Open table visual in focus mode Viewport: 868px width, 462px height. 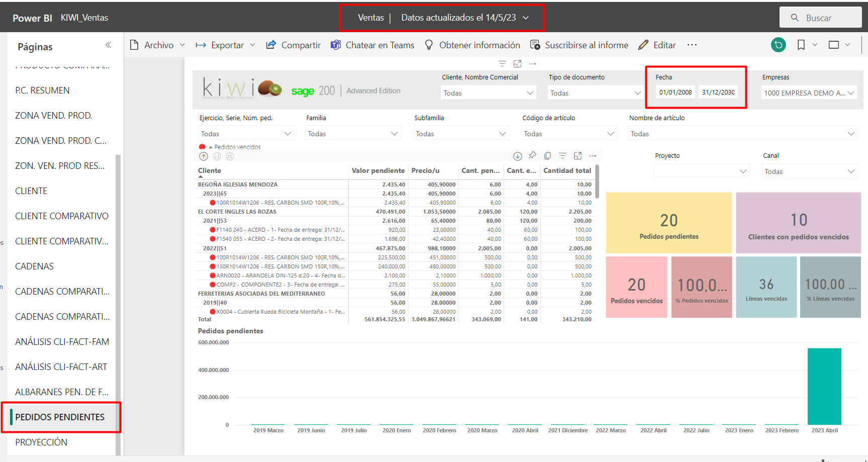(578, 156)
